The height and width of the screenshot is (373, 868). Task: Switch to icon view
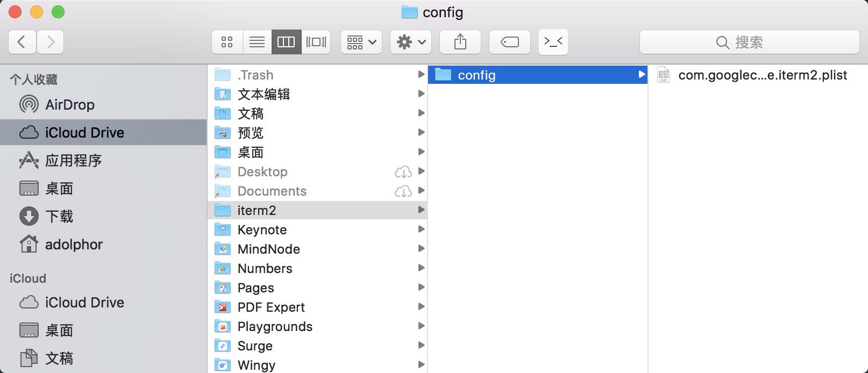(x=227, y=42)
